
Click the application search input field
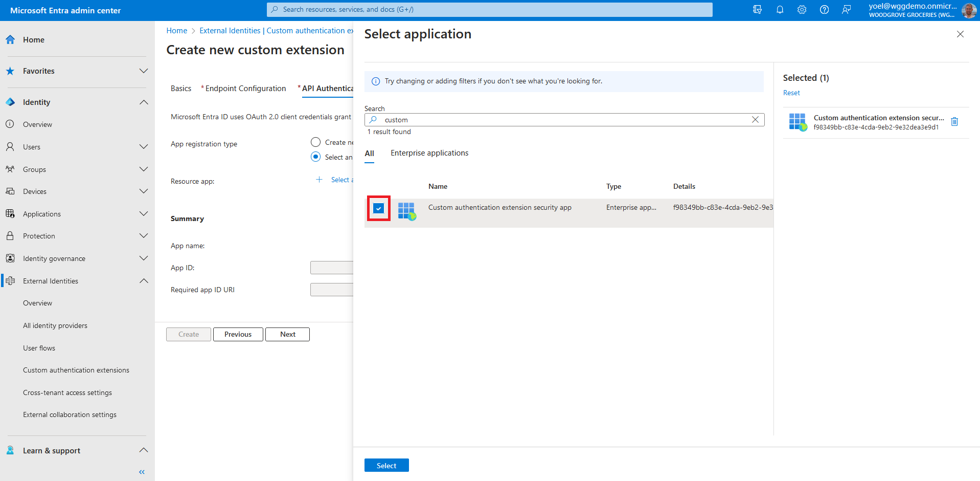coord(562,120)
